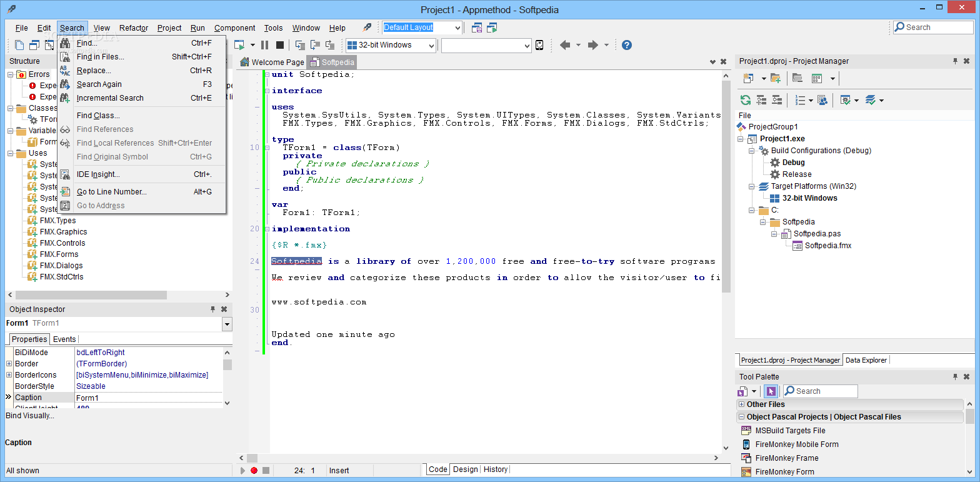The width and height of the screenshot is (980, 482).
Task: Pin the Tool Palette panel
Action: click(955, 377)
